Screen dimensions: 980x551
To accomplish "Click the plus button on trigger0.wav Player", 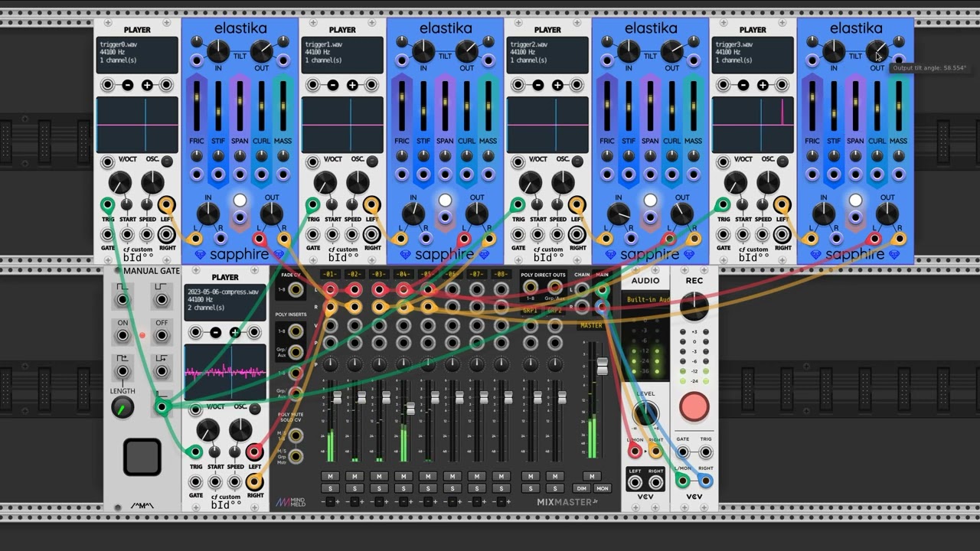I will (147, 85).
